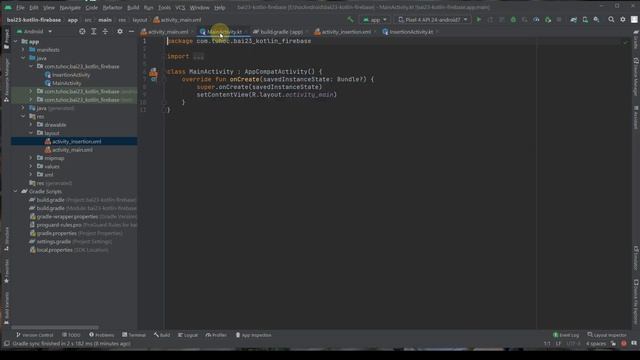Click the Profile app icon in toolbar
The width and height of the screenshot is (640, 360).
click(536, 20)
